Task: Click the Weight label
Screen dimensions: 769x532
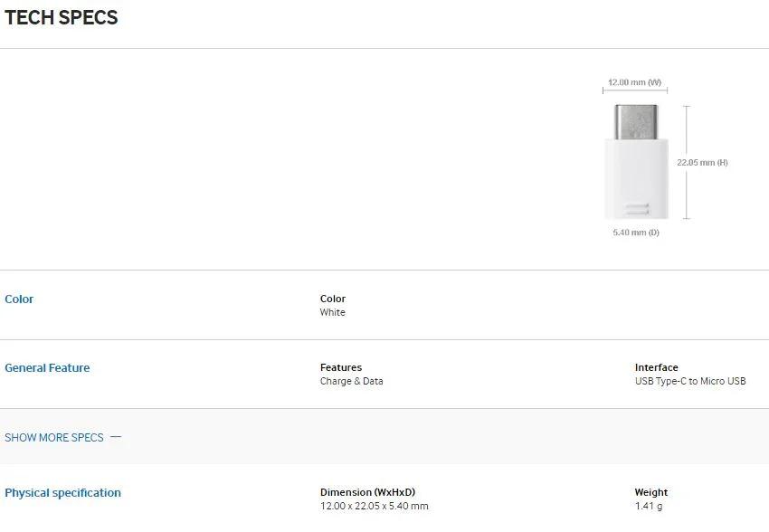Action: pos(650,493)
